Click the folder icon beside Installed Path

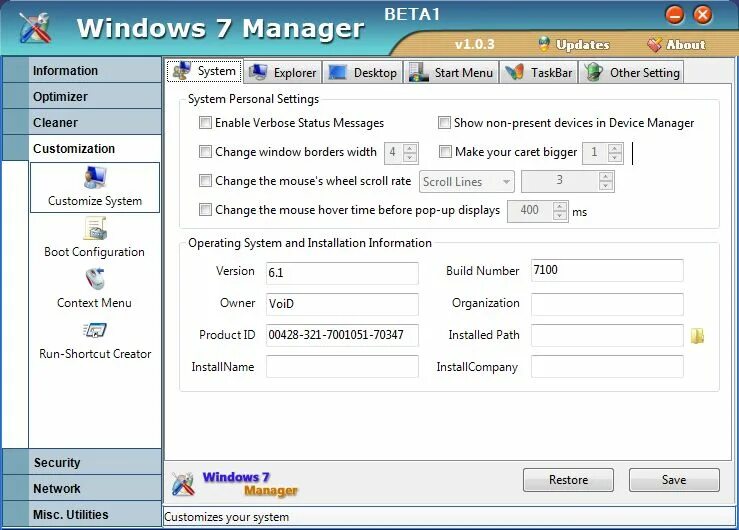(x=698, y=335)
